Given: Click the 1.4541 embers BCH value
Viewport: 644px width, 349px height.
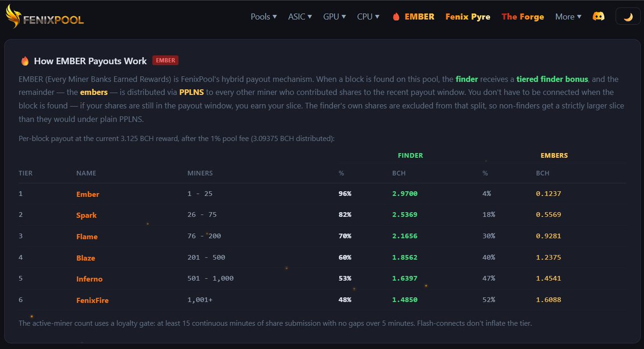Looking at the screenshot, I should coord(548,278).
